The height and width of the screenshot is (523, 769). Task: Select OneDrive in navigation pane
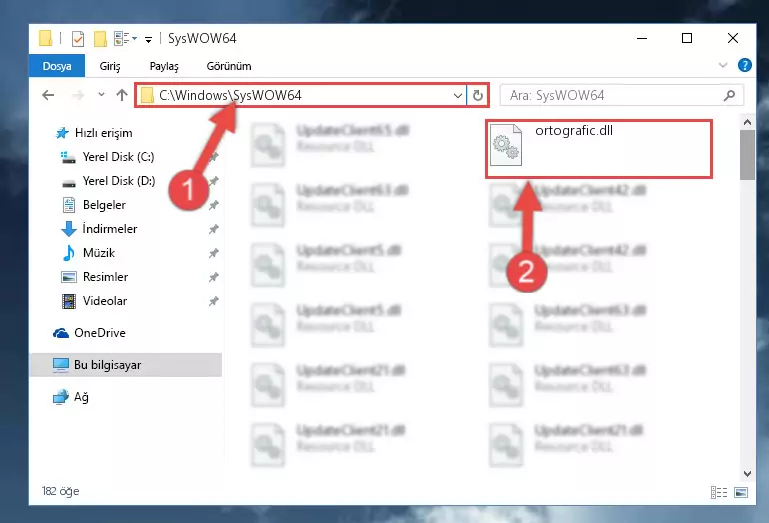(x=89, y=333)
